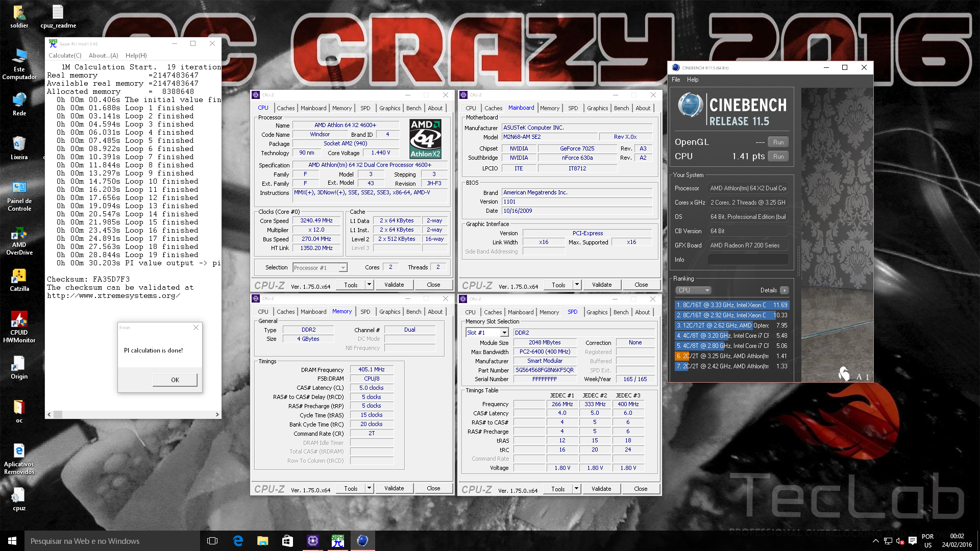980x551 pixels.
Task: Open the About...(A) menu in Super PI
Action: coord(103,56)
